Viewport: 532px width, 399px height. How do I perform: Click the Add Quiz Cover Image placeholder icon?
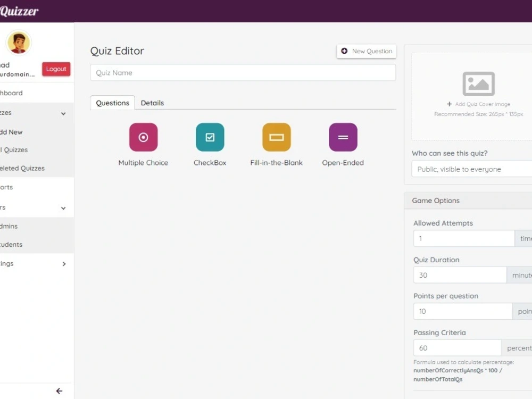[x=478, y=83]
